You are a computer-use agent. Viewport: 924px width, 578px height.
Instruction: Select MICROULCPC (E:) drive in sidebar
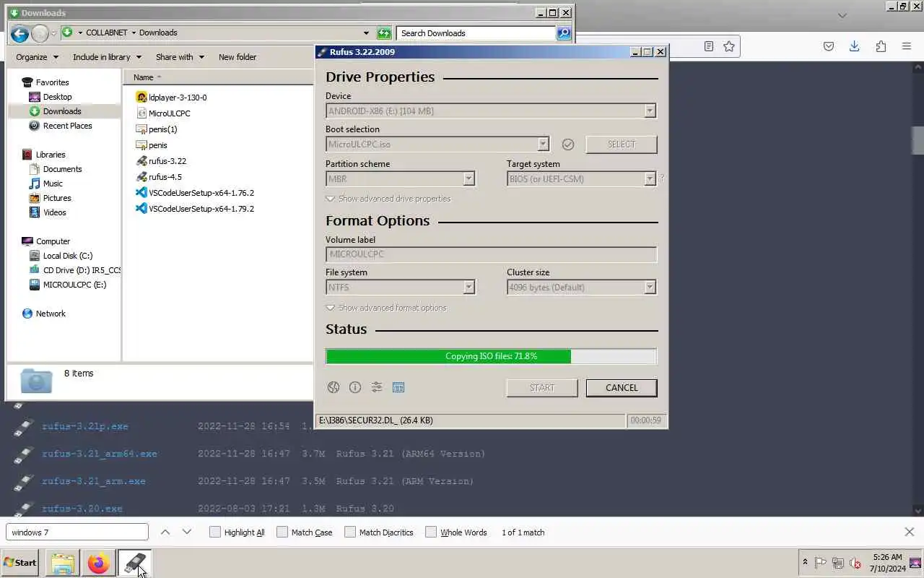coord(74,285)
